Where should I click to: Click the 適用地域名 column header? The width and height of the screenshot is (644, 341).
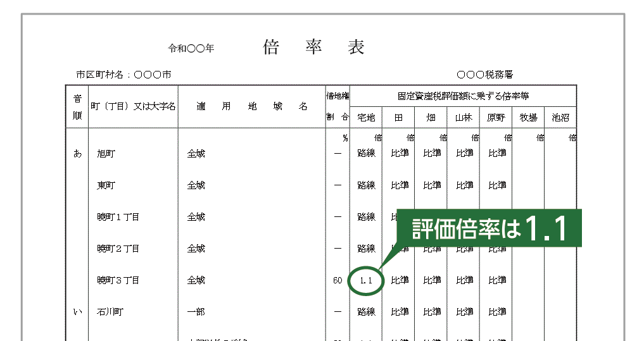252,107
